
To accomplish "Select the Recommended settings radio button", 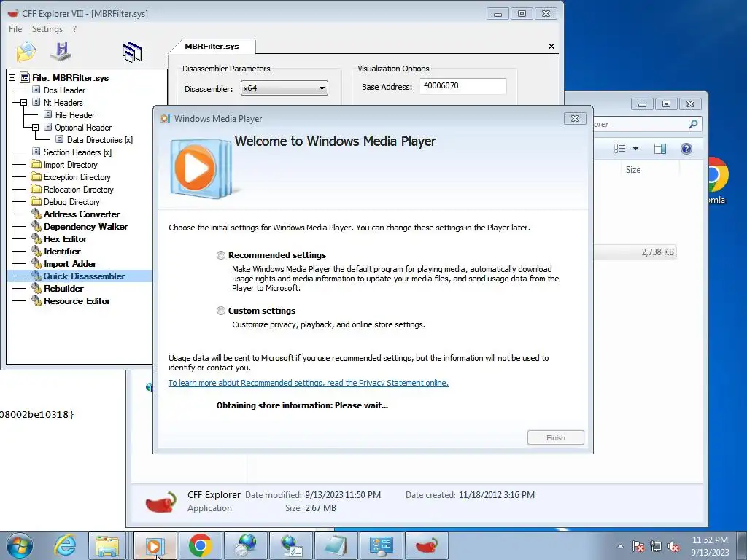I will 220,255.
